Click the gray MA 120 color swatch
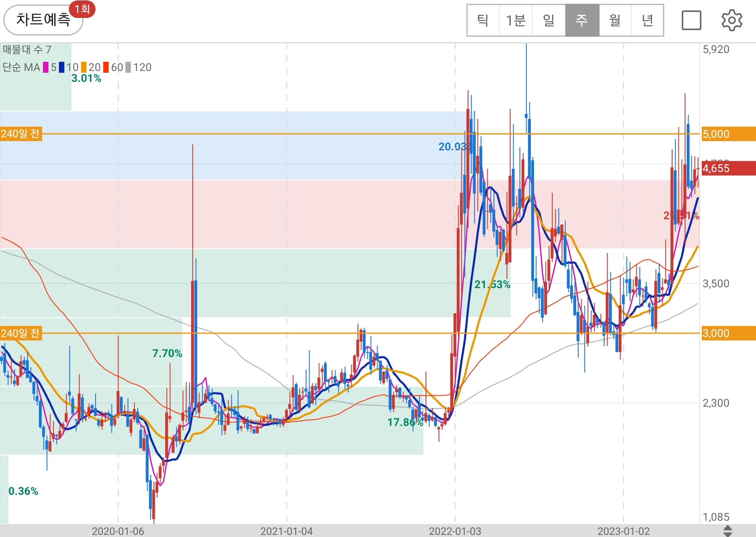756x537 pixels. 129,67
